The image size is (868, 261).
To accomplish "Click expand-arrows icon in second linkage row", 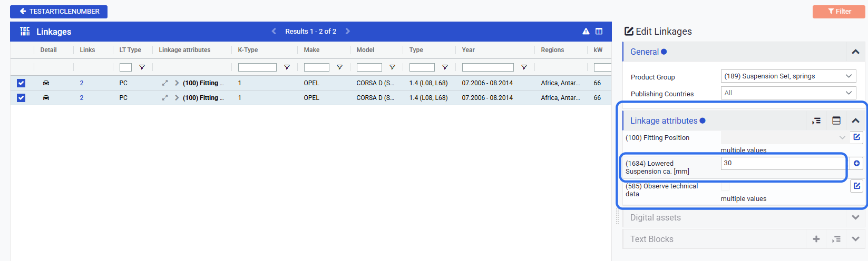I will (165, 98).
